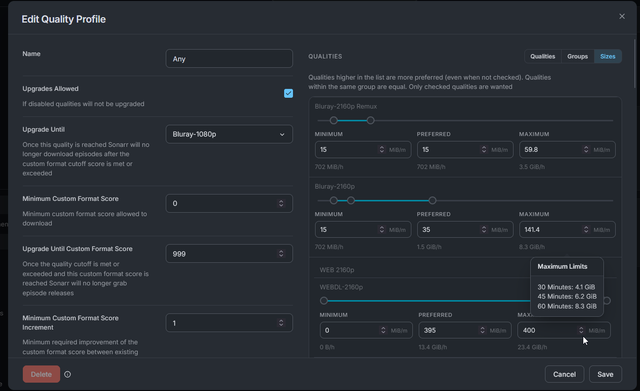Viewport: 640px width, 391px height.
Task: Click Bluray-2160p minimum slider handle
Action: [x=333, y=200]
